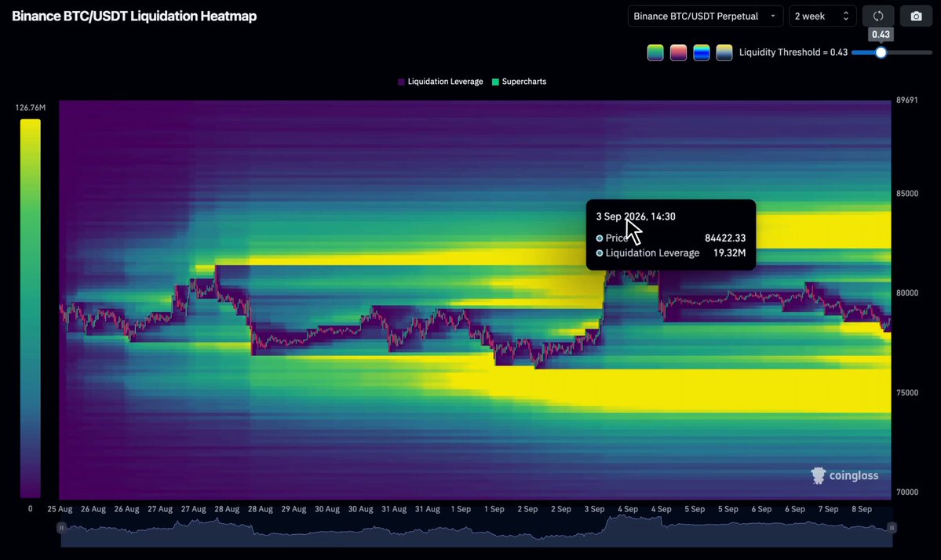Viewport: 941px width, 560px height.
Task: Click the 126.76M scale maximum label
Action: tap(31, 108)
